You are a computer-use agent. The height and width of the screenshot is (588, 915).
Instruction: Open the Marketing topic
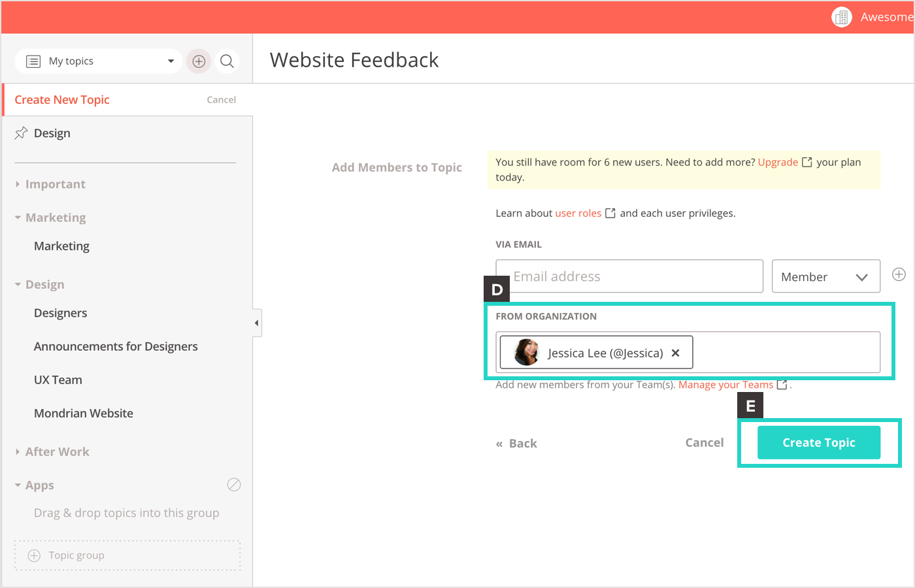[61, 246]
